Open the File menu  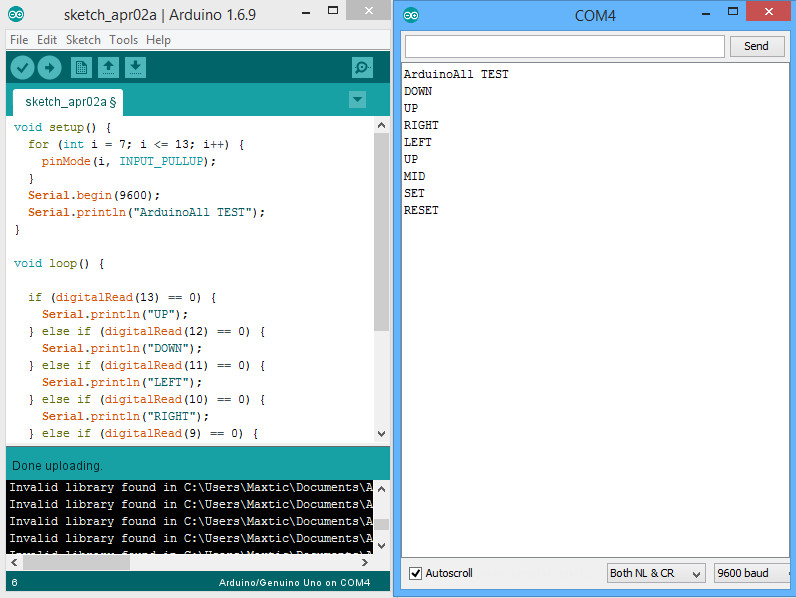point(19,40)
